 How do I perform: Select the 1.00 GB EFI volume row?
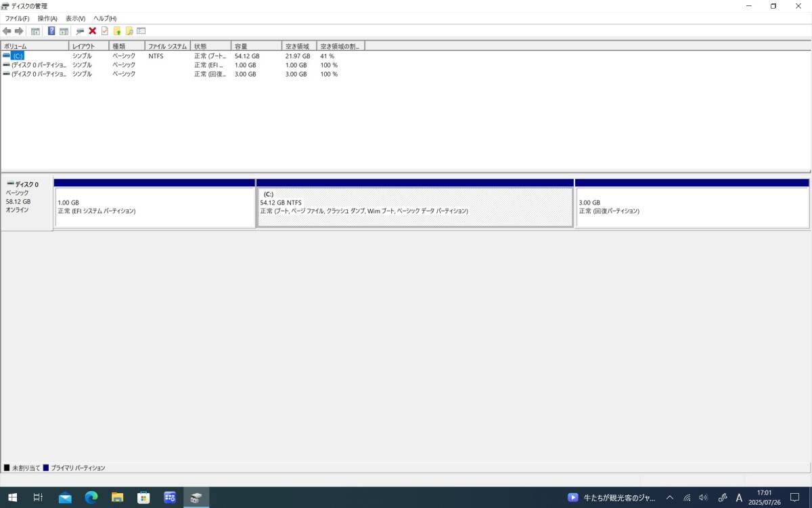pos(183,65)
